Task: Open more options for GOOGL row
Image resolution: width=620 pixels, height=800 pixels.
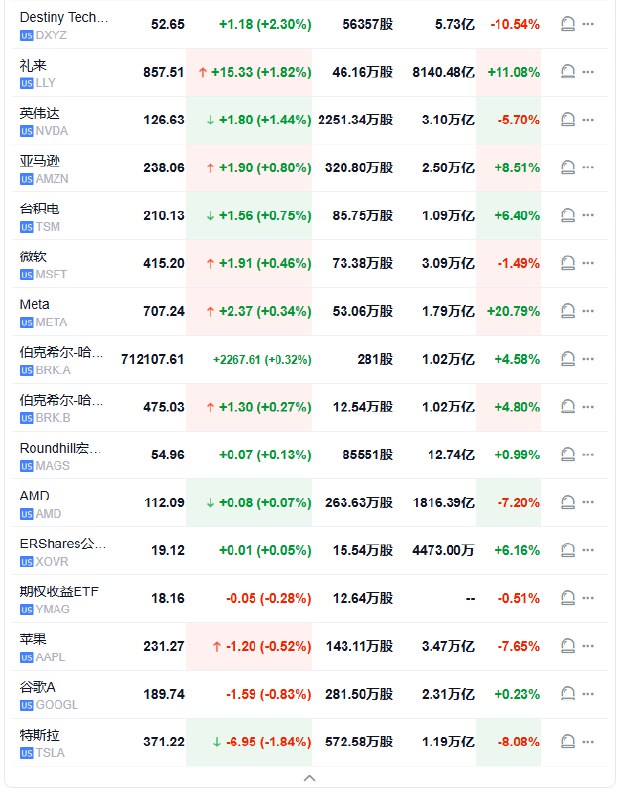Action: pos(588,694)
